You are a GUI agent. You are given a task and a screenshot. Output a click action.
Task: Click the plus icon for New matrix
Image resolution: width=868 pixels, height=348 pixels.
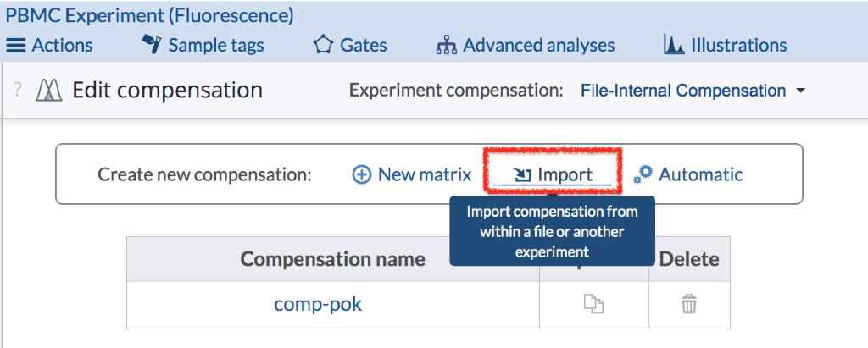click(x=362, y=174)
